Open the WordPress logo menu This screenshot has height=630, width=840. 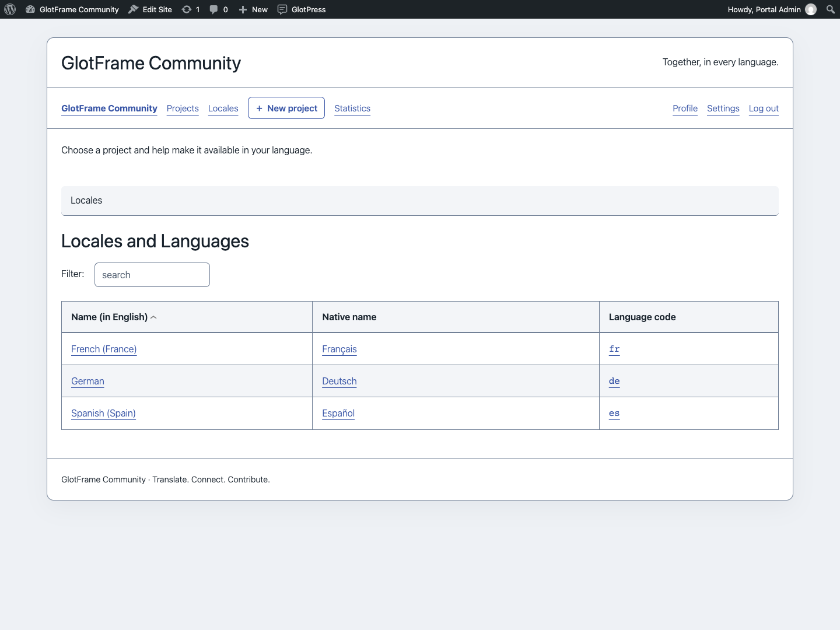[10, 9]
